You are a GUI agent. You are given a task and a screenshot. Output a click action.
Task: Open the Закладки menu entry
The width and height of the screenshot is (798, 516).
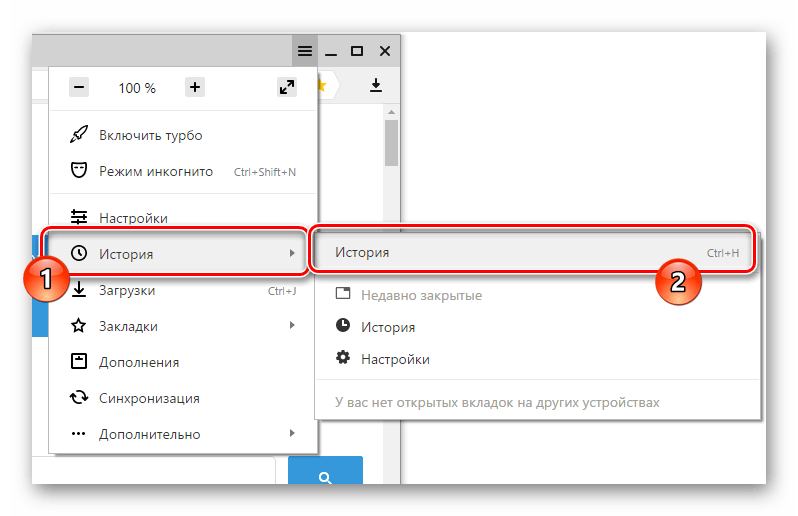[x=183, y=326]
